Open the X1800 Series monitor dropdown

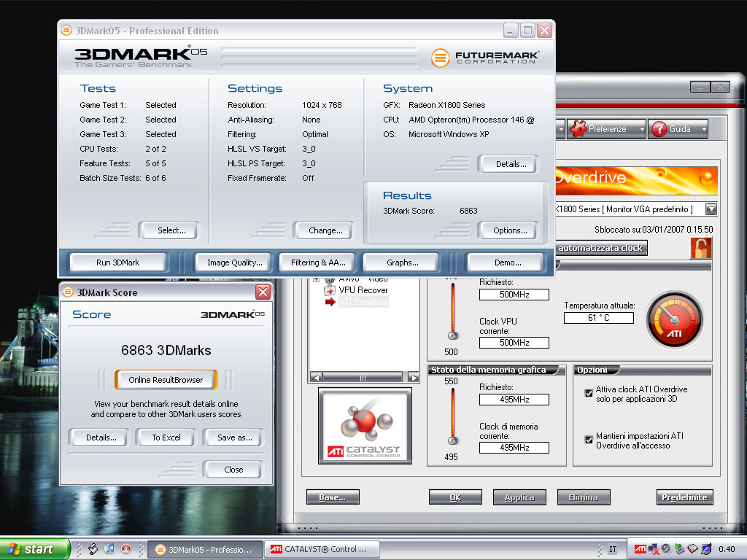pos(711,209)
